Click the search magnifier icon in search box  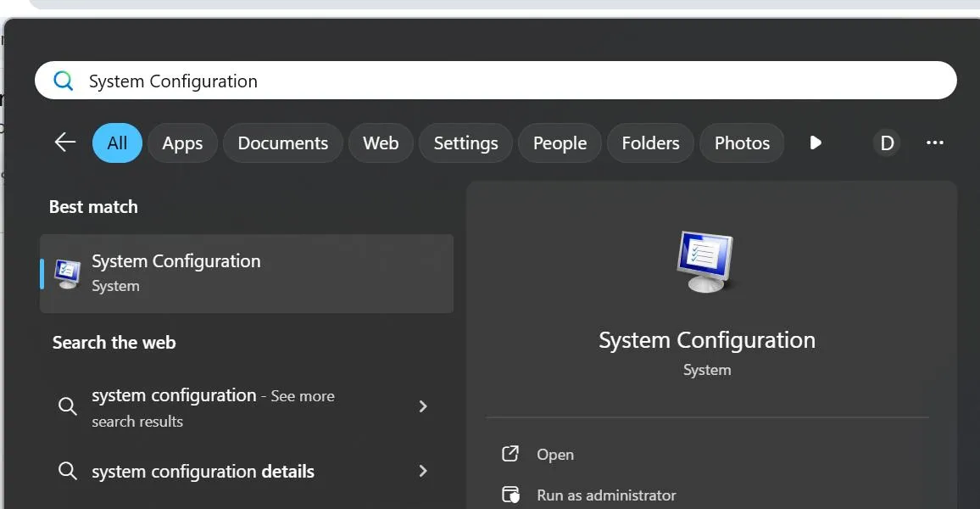[63, 81]
